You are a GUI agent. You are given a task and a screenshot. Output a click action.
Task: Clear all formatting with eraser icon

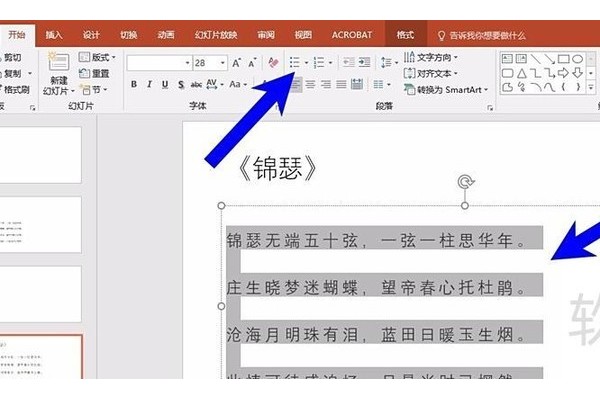tap(273, 62)
